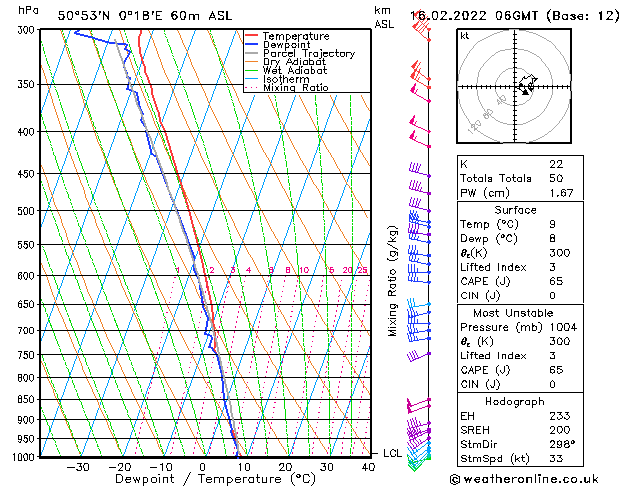Image resolution: width=629 pixels, height=486 pixels.
Task: Click the 500 pressure level label
Action: (28, 211)
